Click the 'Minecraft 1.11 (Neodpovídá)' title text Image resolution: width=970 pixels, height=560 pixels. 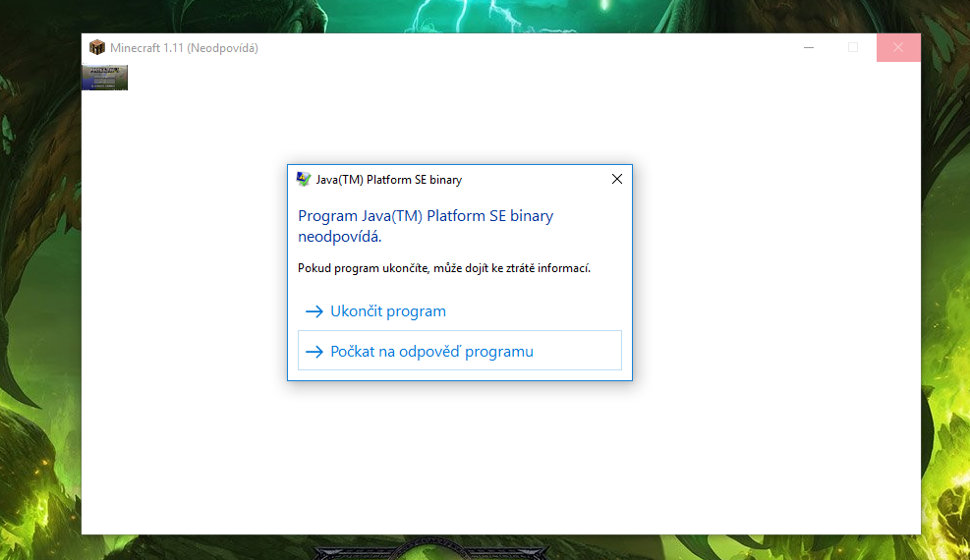184,47
